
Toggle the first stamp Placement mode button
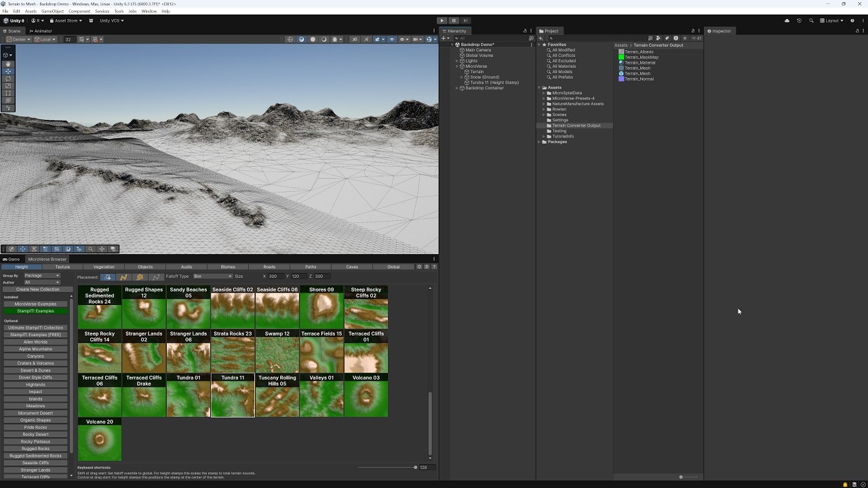pyautogui.click(x=107, y=277)
